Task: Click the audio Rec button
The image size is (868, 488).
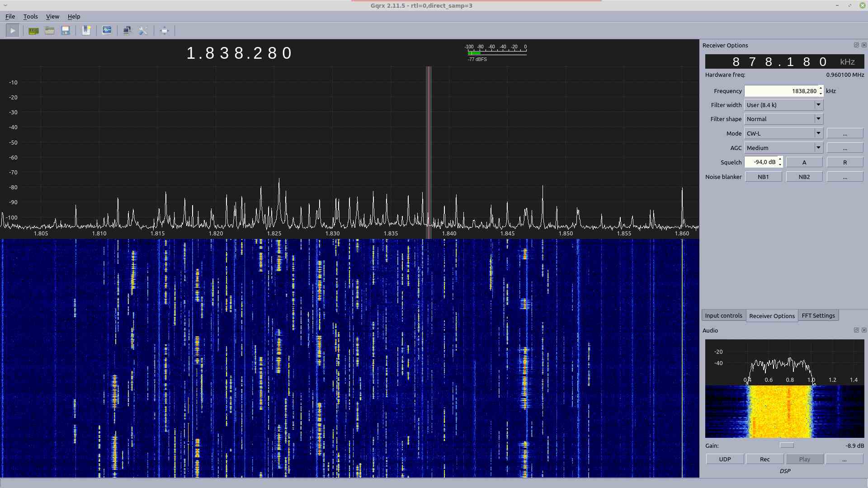Action: click(764, 459)
